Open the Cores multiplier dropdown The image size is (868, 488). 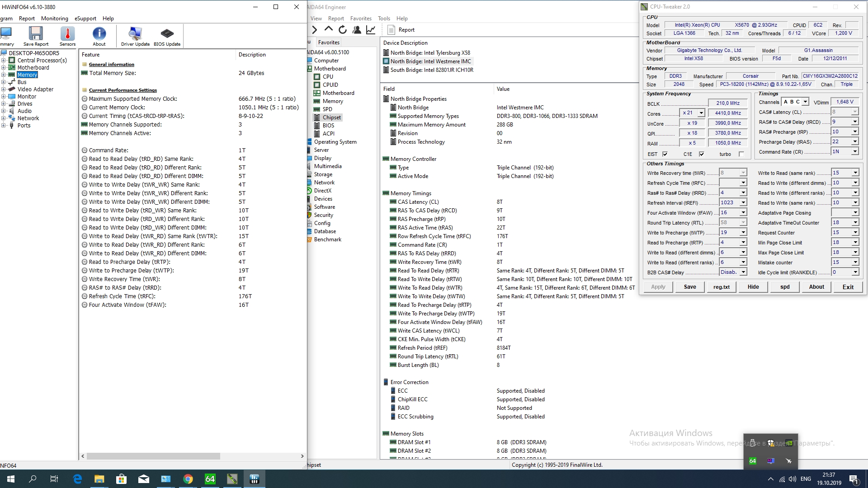point(701,113)
